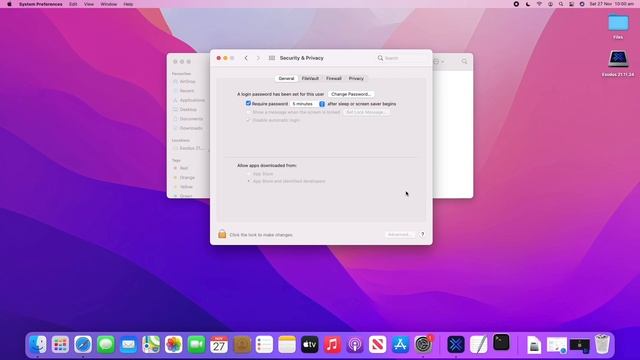Toggle Show a message when locked checkbox

point(248,112)
